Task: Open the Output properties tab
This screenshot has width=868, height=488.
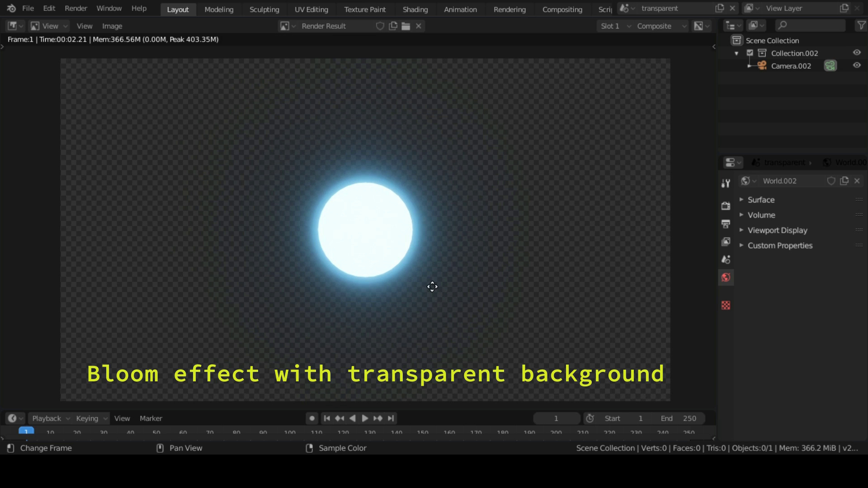Action: (726, 224)
